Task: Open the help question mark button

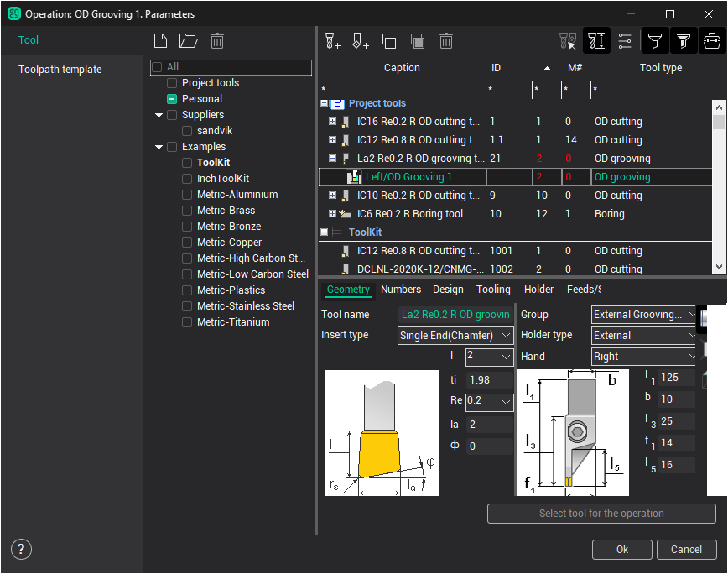Action: point(21,549)
